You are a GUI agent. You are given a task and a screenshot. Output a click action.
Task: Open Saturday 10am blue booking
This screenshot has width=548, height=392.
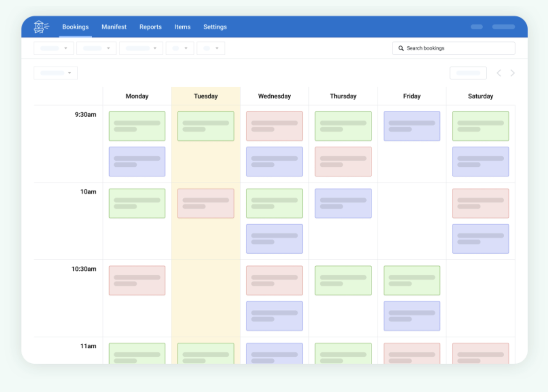click(x=481, y=239)
